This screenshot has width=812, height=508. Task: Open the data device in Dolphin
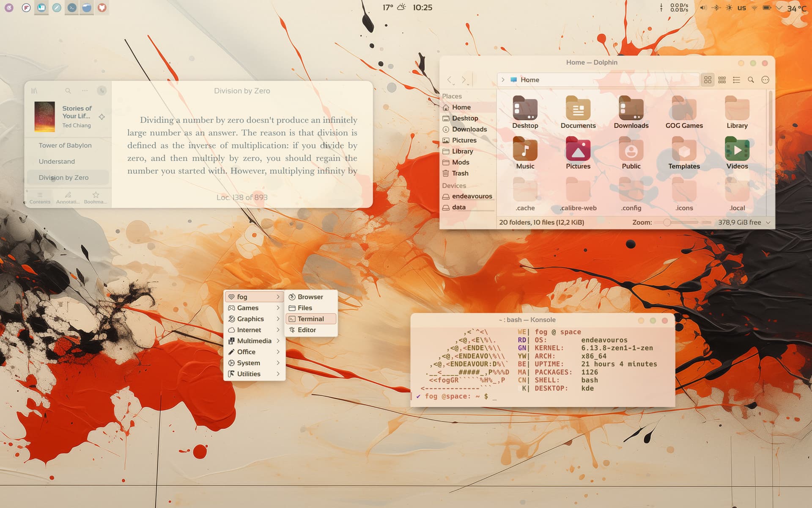pos(467,207)
